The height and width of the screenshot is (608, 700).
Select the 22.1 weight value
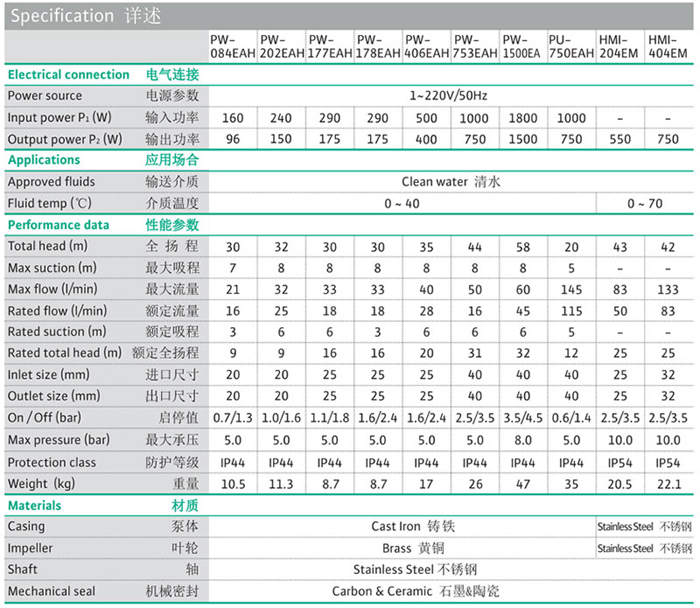[x=668, y=483]
